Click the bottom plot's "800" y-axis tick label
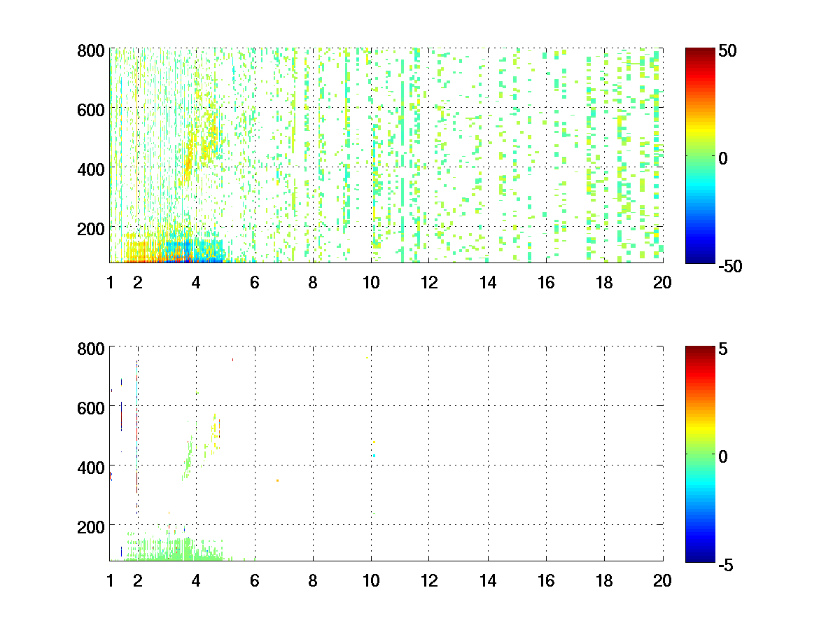 point(91,348)
